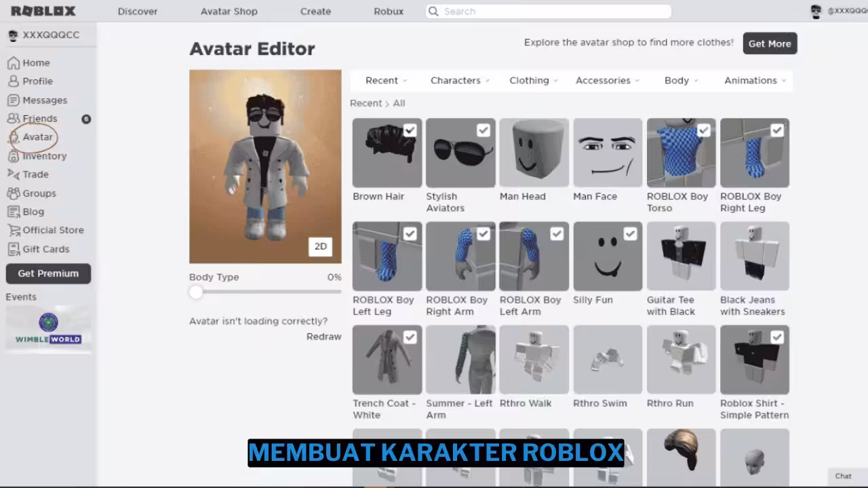The image size is (868, 488).
Task: Click the Redraw link
Action: (324, 337)
